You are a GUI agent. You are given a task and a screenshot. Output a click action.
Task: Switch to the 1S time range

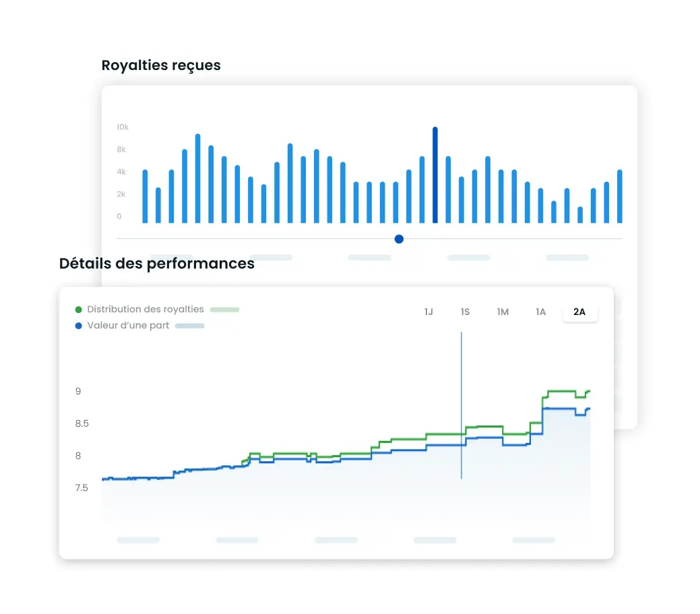[465, 312]
